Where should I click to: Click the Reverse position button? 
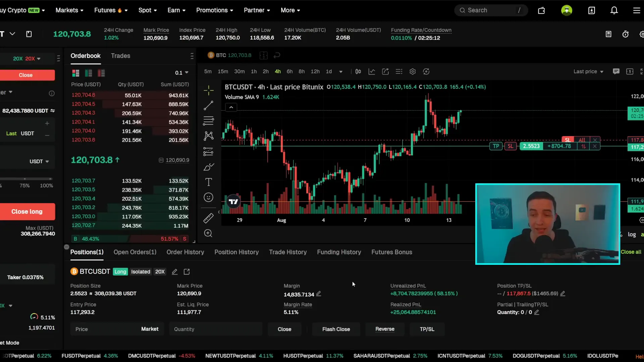point(385,329)
